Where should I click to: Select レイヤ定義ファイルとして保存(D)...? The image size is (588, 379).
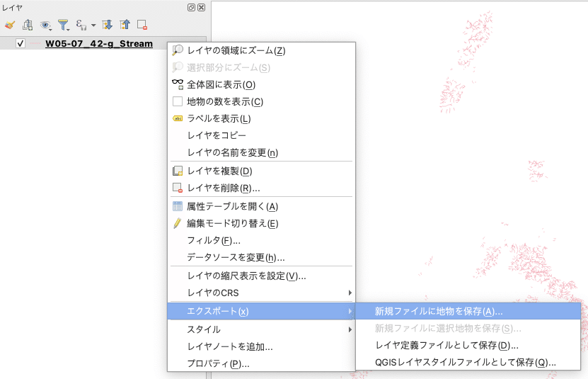(468, 345)
